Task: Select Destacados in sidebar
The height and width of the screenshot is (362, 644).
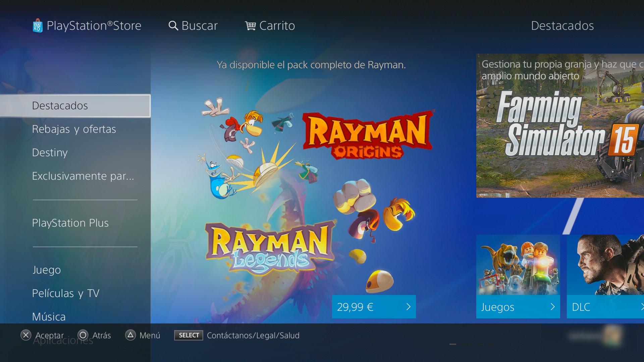Action: 75,106
